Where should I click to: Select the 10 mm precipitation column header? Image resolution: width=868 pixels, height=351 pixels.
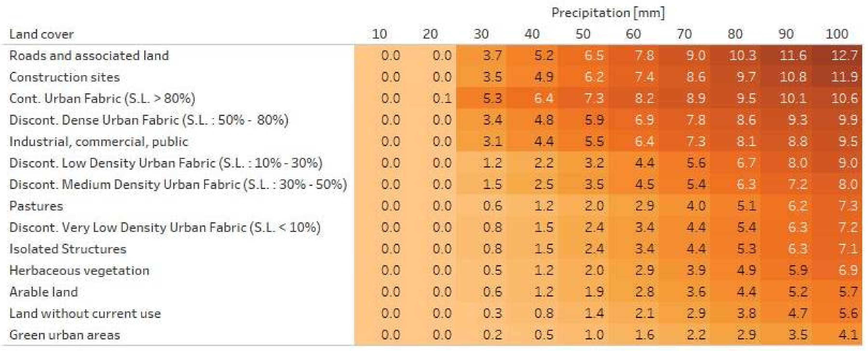point(379,34)
